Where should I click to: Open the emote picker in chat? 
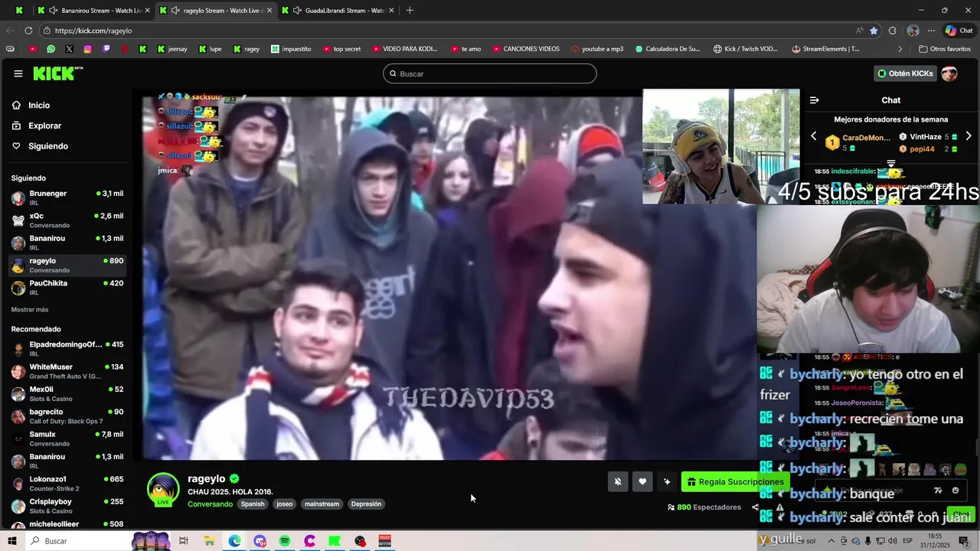coord(955,491)
